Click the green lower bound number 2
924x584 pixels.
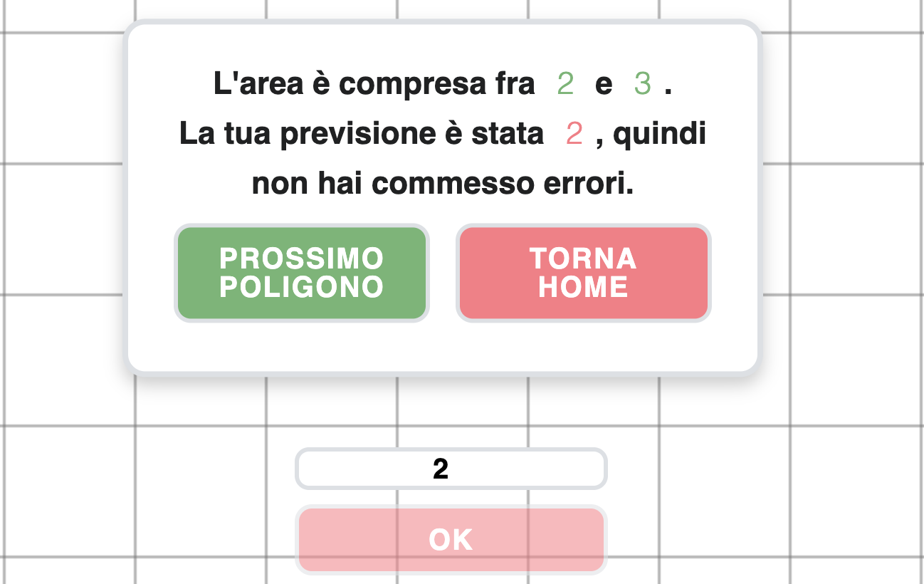(565, 84)
